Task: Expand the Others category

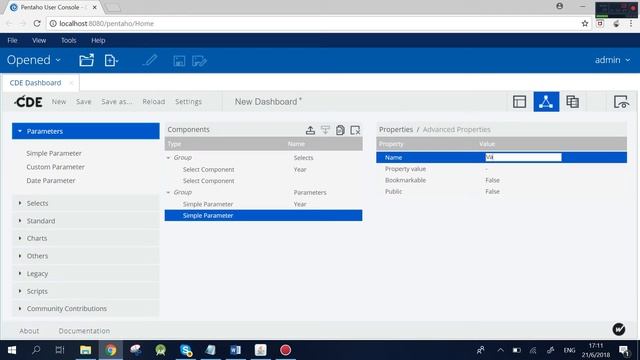Action: (x=86, y=256)
